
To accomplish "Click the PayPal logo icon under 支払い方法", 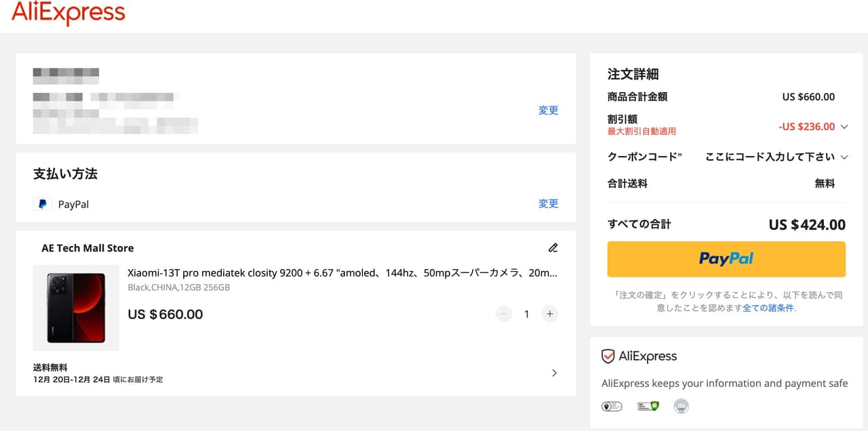I will pyautogui.click(x=43, y=204).
